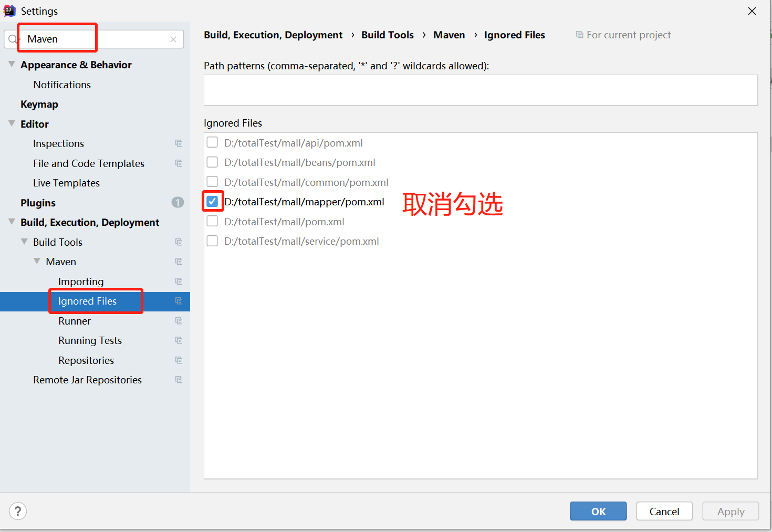Click project-level icon beside Remote Jar Repositories
Screen dimensions: 772x532
pyautogui.click(x=179, y=380)
